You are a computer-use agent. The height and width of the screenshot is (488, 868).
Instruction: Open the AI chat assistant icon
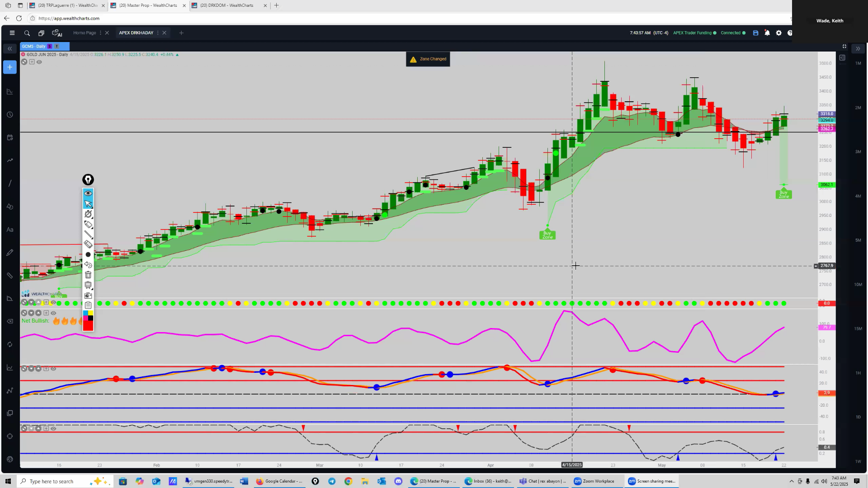57,33
